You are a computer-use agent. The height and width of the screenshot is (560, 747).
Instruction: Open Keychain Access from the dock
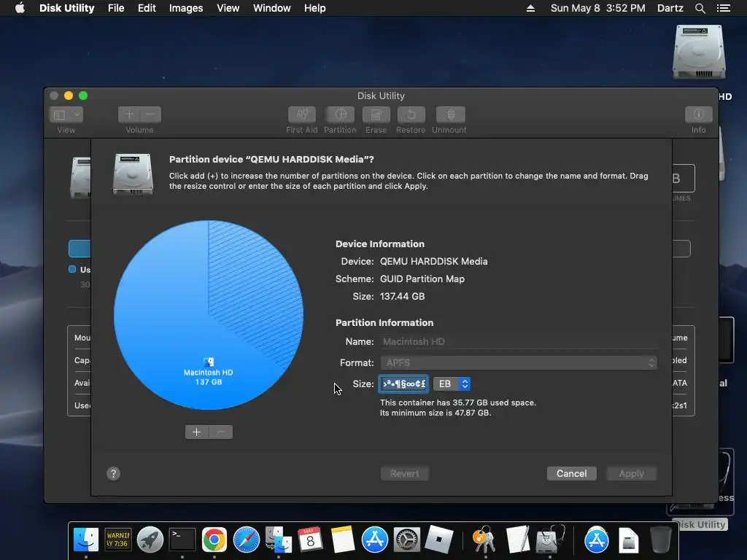pyautogui.click(x=484, y=540)
